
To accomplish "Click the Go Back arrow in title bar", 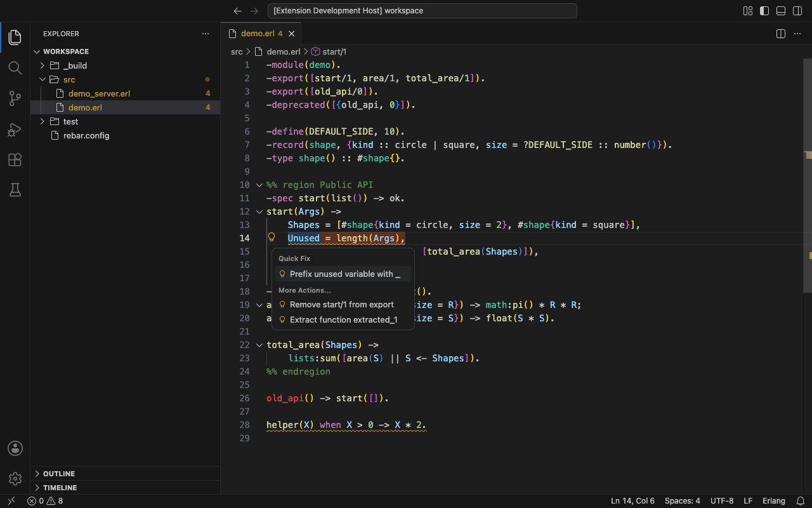I will [238, 11].
